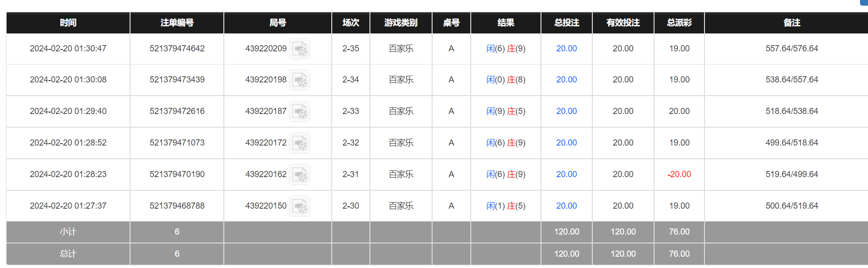Click replay icon next to 439220187
This screenshot has height=268, width=868.
click(x=299, y=112)
